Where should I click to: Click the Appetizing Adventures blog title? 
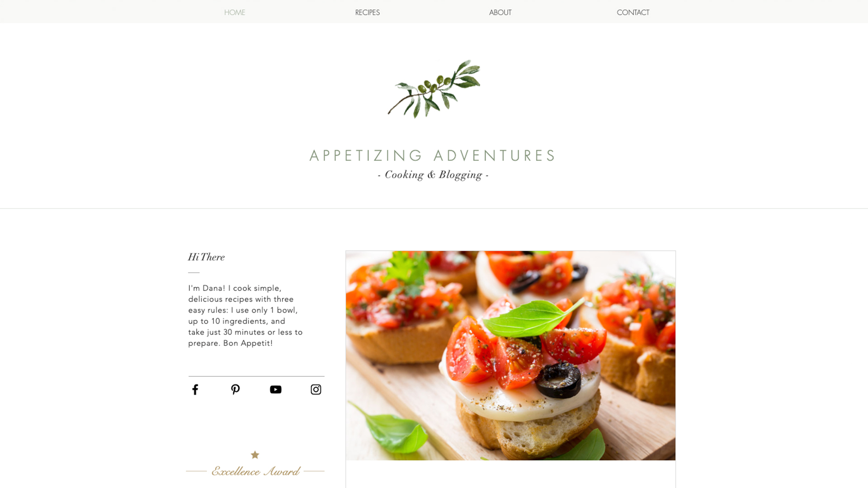(x=434, y=155)
